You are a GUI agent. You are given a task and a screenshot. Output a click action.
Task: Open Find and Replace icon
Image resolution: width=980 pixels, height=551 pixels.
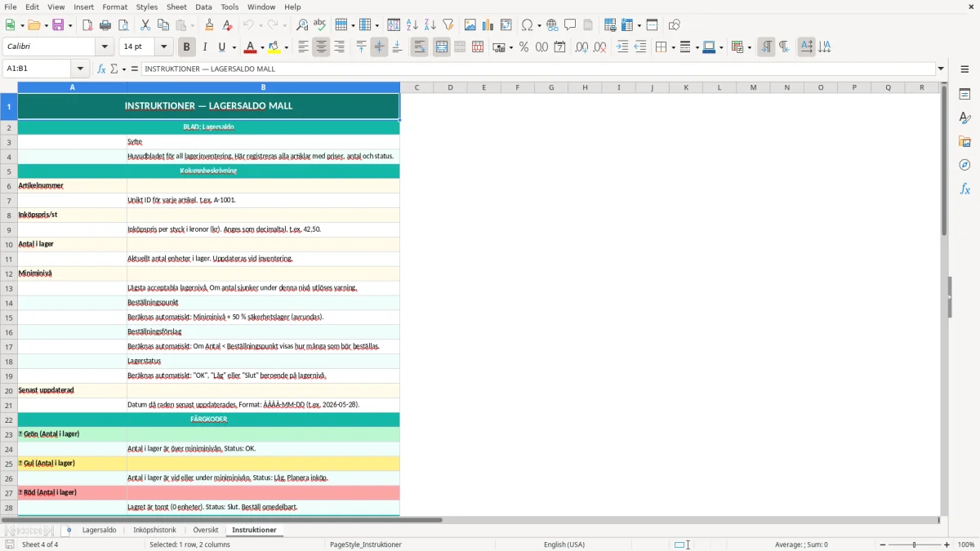302,25
